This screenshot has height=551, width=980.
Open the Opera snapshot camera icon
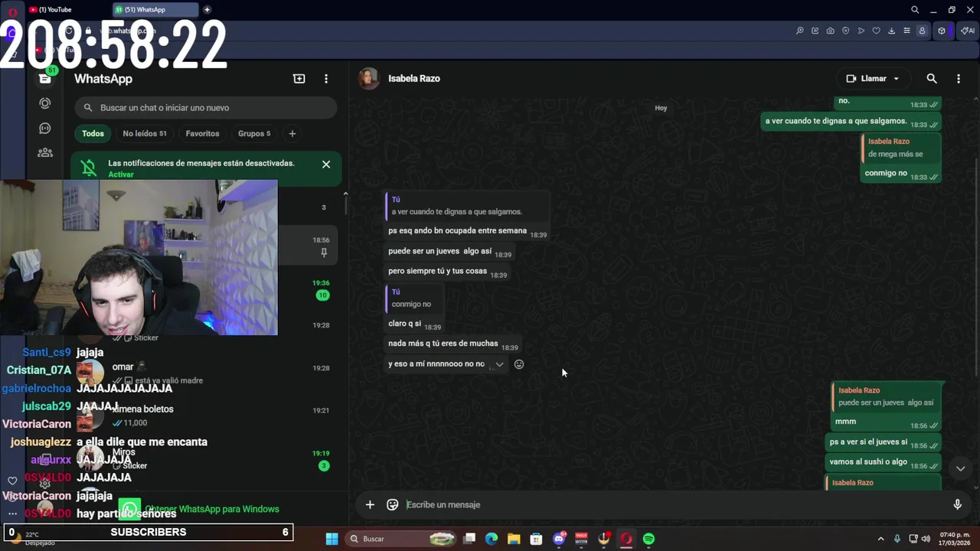(x=831, y=31)
